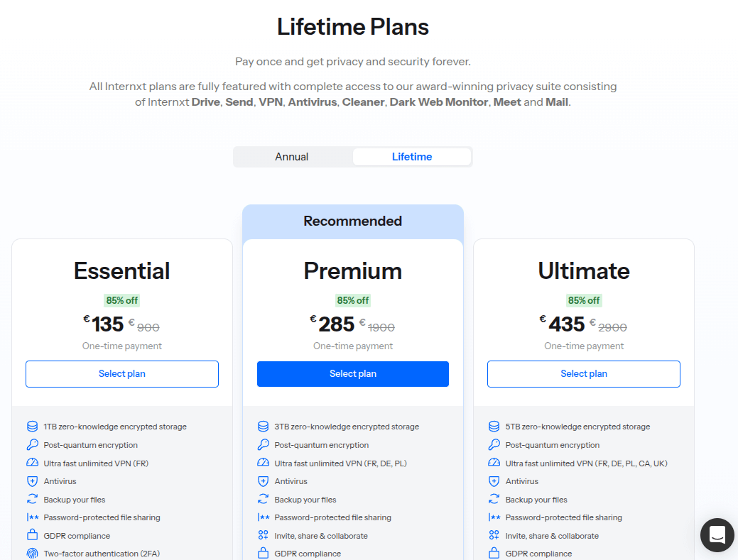Click the storage icon beside 1TB encrypted storage

(x=32, y=426)
